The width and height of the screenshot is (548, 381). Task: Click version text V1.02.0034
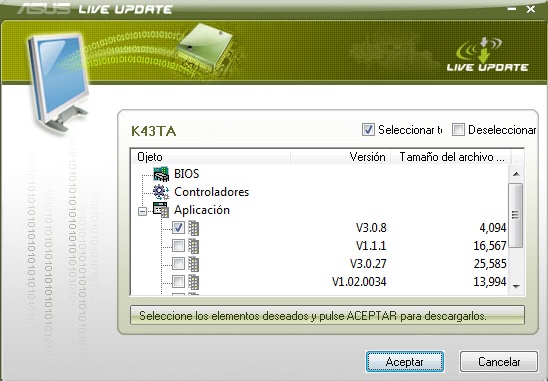pyautogui.click(x=359, y=281)
